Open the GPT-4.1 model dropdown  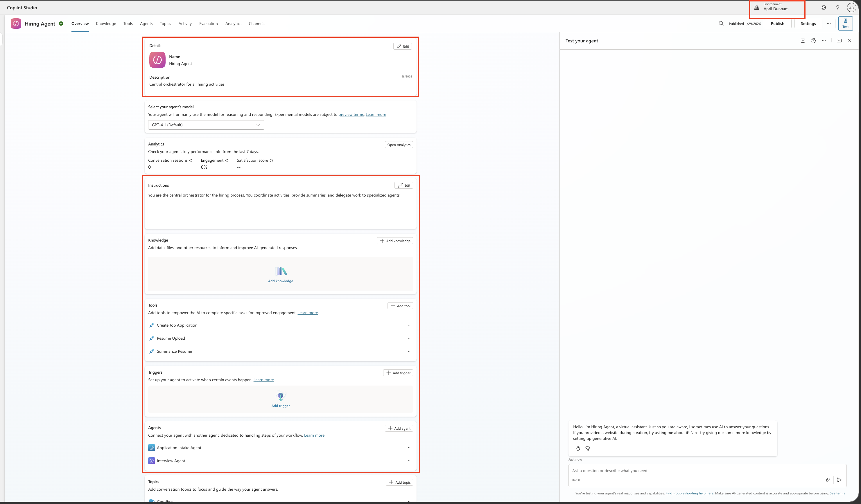(206, 125)
